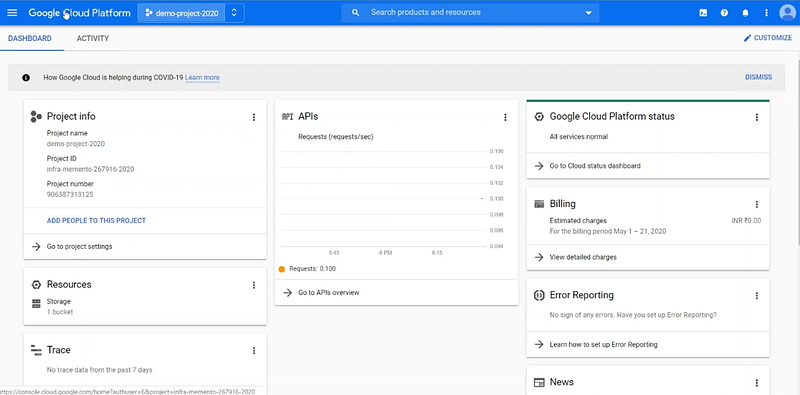Click the search magnifier icon

[x=356, y=12]
